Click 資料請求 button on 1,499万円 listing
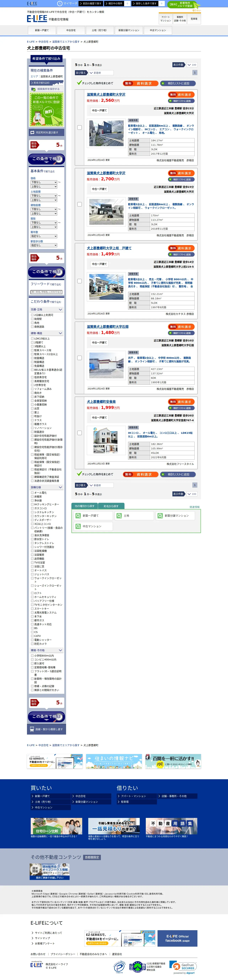The width and height of the screenshot is (228, 980). tap(181, 248)
